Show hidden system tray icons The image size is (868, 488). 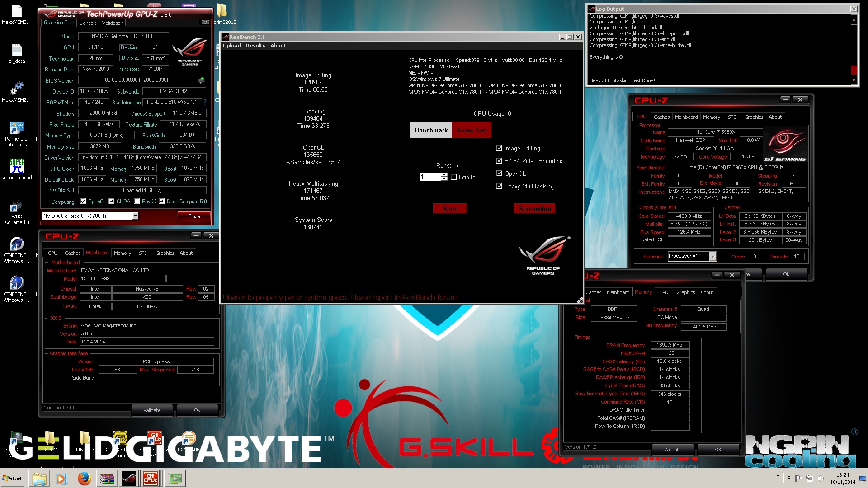click(x=789, y=479)
